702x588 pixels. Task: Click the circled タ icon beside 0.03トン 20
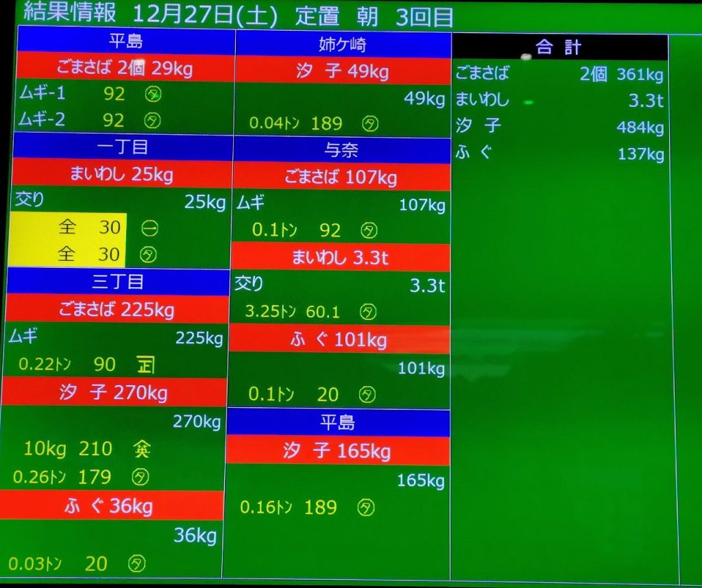coord(137,564)
